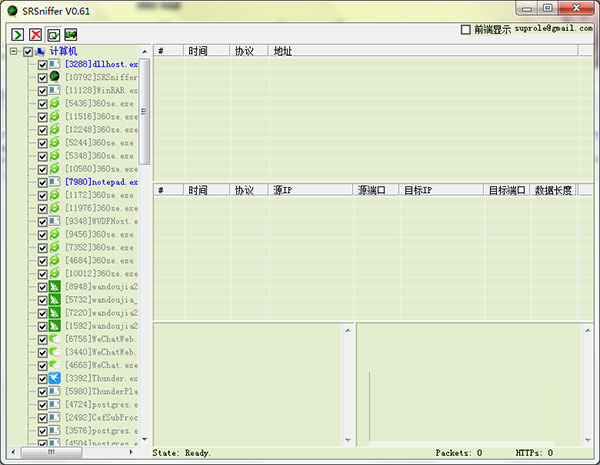Click the top table 协议 column header

point(249,51)
